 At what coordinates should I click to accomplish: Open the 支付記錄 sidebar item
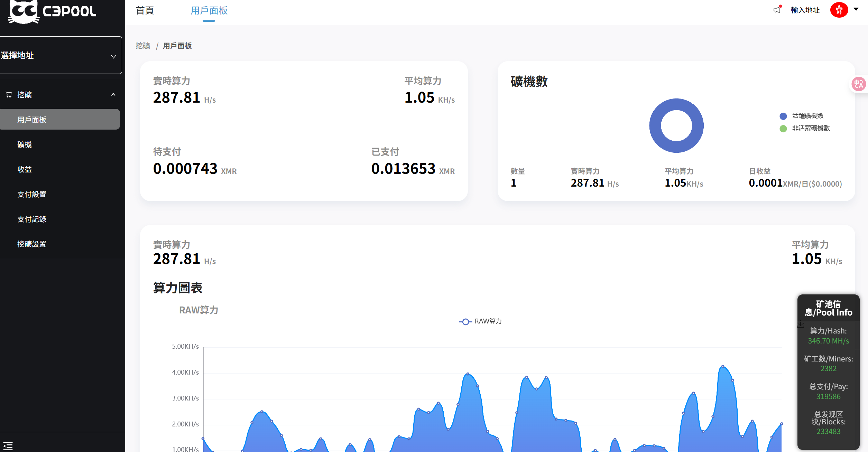[32, 219]
